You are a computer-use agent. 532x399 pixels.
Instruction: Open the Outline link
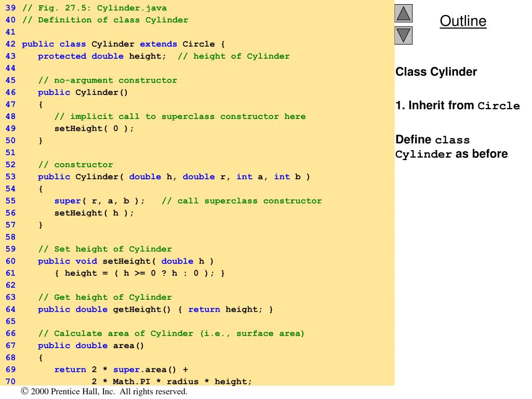click(463, 21)
